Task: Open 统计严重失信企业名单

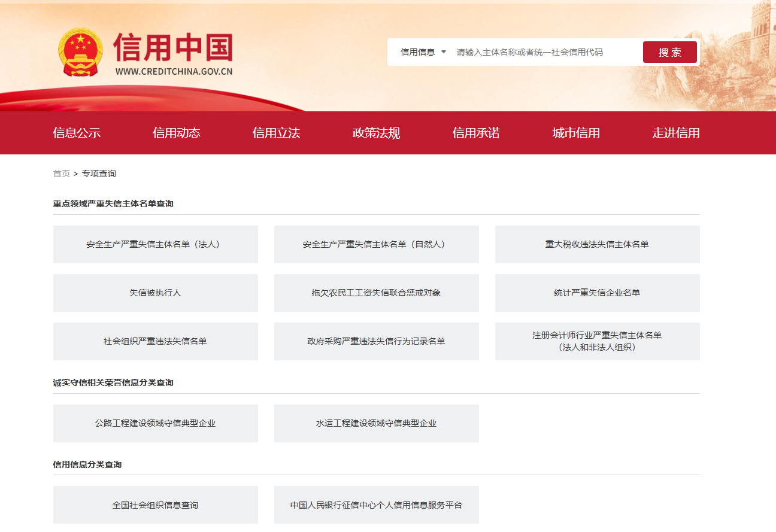Action: coord(598,293)
